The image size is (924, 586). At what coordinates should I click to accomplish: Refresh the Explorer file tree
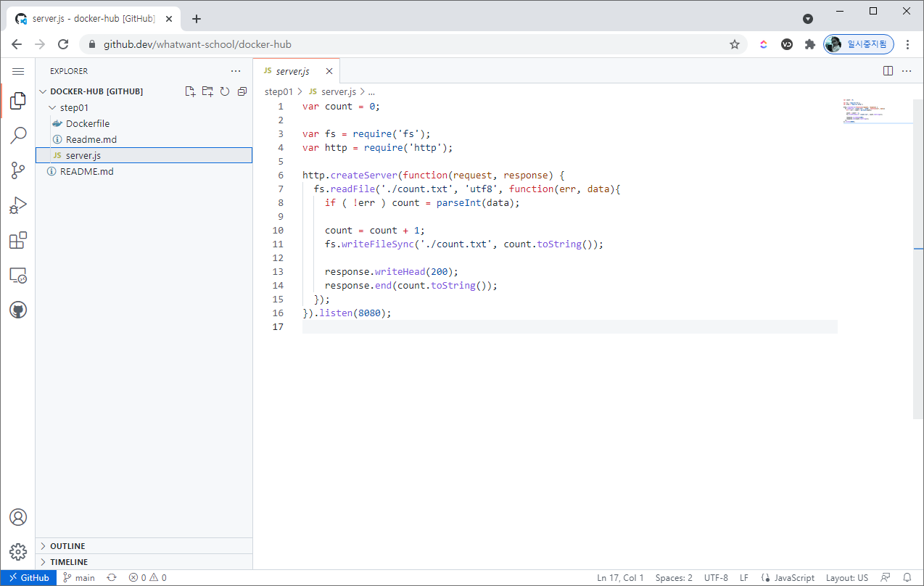tap(225, 91)
